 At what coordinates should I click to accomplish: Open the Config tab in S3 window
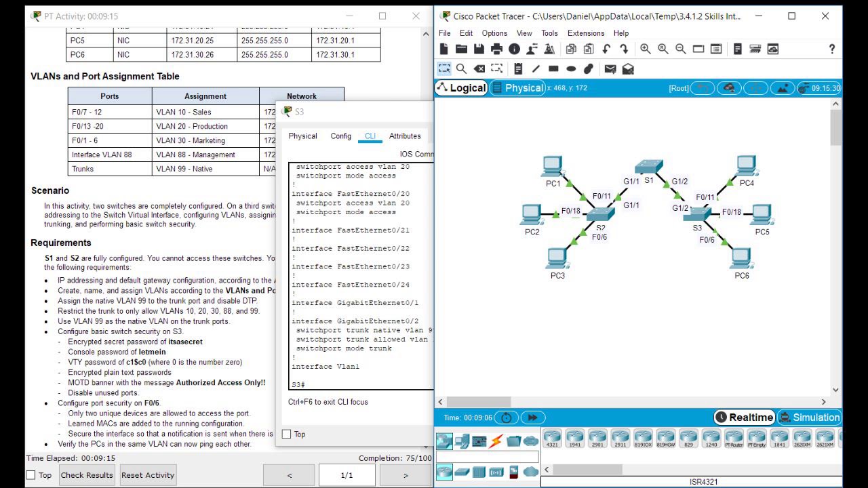(x=341, y=136)
